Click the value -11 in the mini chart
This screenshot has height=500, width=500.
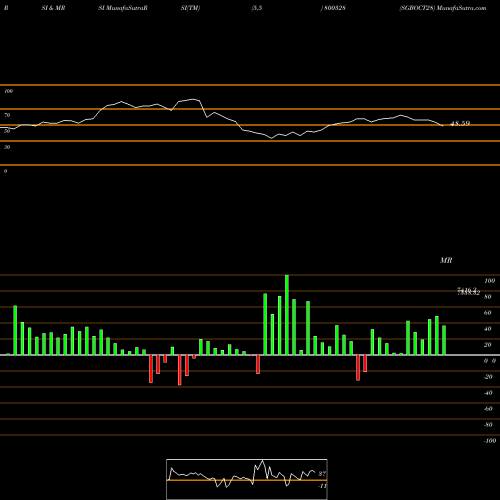pyautogui.click(x=322, y=486)
